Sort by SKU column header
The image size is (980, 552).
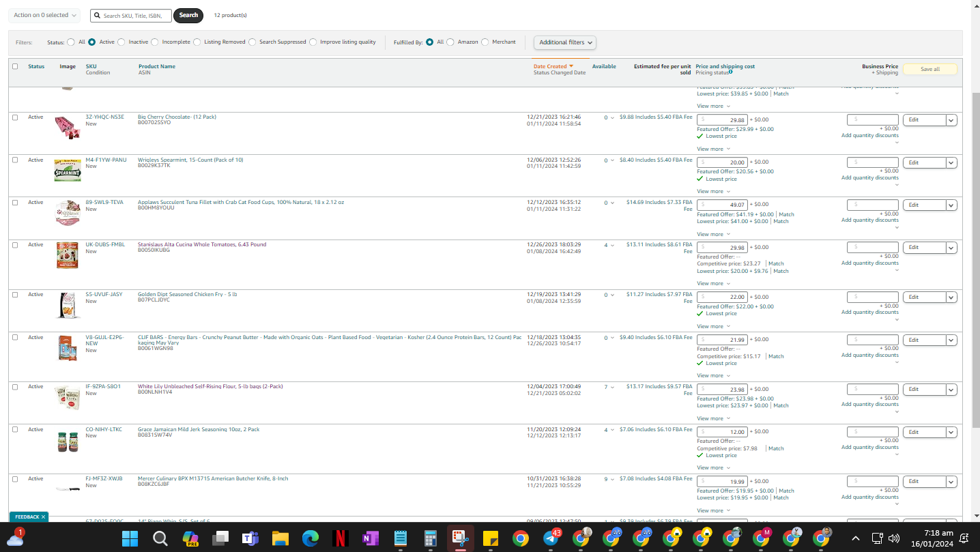(x=91, y=66)
